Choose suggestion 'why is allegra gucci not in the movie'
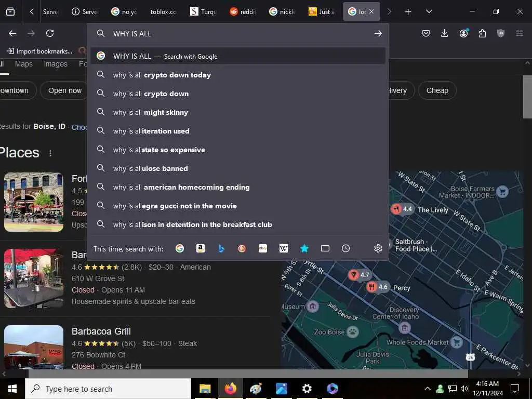This screenshot has width=532, height=399. [x=238, y=206]
